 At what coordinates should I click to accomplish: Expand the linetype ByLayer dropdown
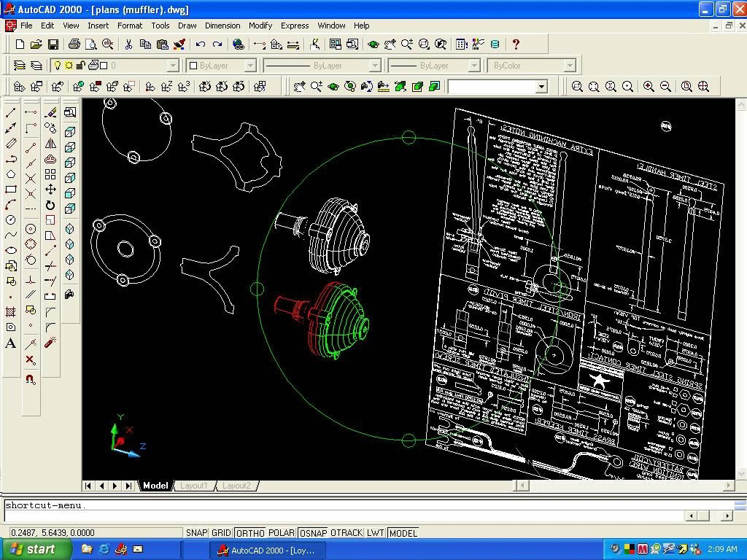click(x=376, y=65)
